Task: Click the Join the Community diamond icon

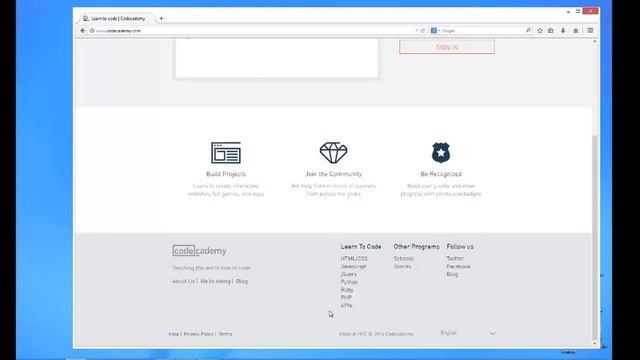Action: (333, 153)
